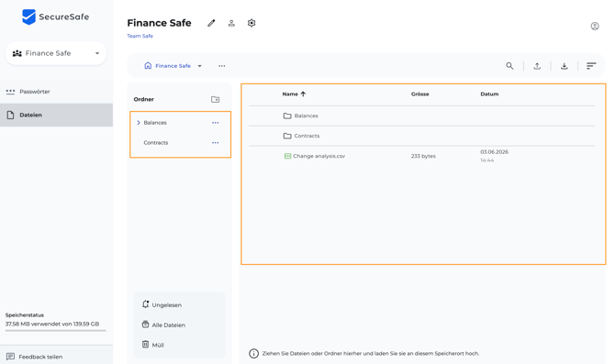615x364 pixels.
Task: Select Balances in the folder tree
Action: 155,123
